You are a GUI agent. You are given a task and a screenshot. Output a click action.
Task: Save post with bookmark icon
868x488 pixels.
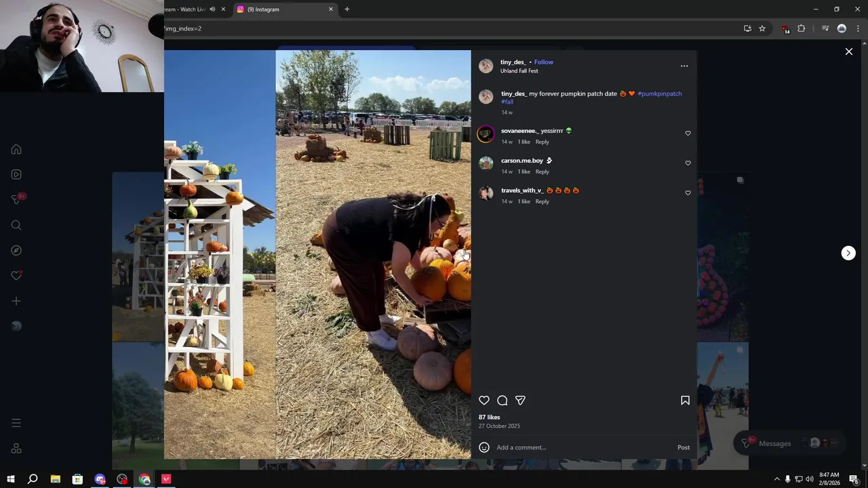pos(685,401)
